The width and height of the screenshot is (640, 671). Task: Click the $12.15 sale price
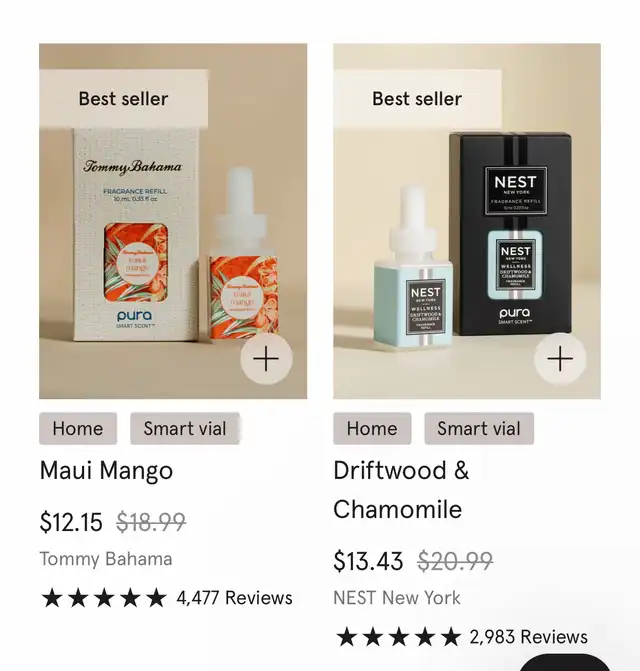point(71,522)
